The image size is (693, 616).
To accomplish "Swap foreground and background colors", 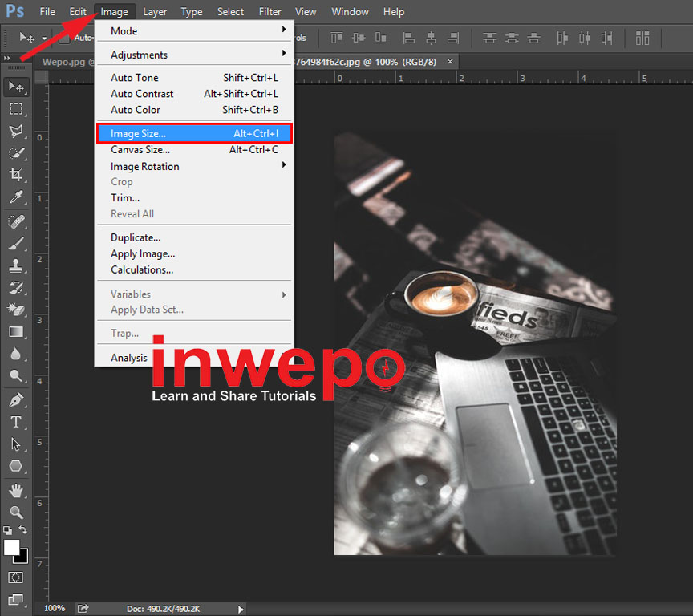I will pyautogui.click(x=23, y=530).
